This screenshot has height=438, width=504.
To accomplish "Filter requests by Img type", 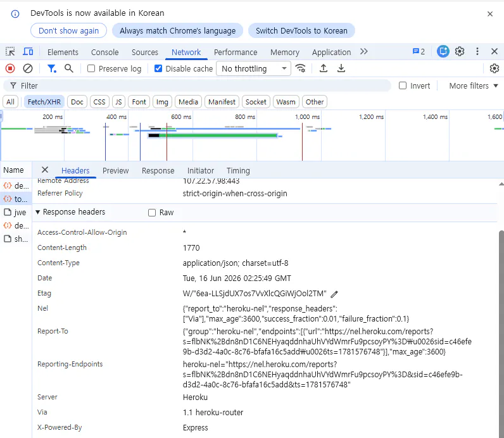I will 162,102.
